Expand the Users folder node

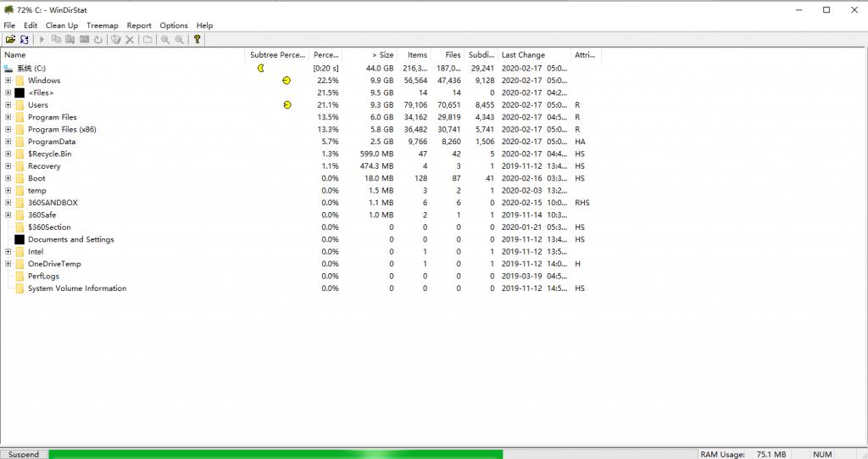point(8,104)
